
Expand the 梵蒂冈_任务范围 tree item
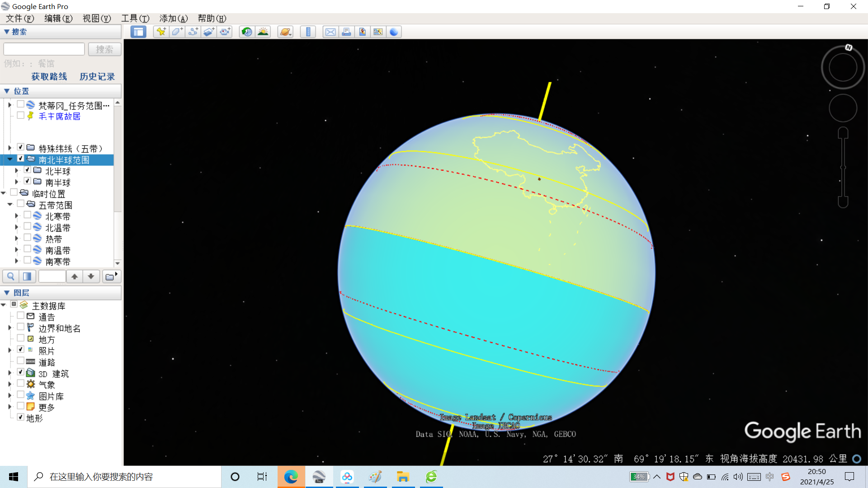tap(10, 105)
